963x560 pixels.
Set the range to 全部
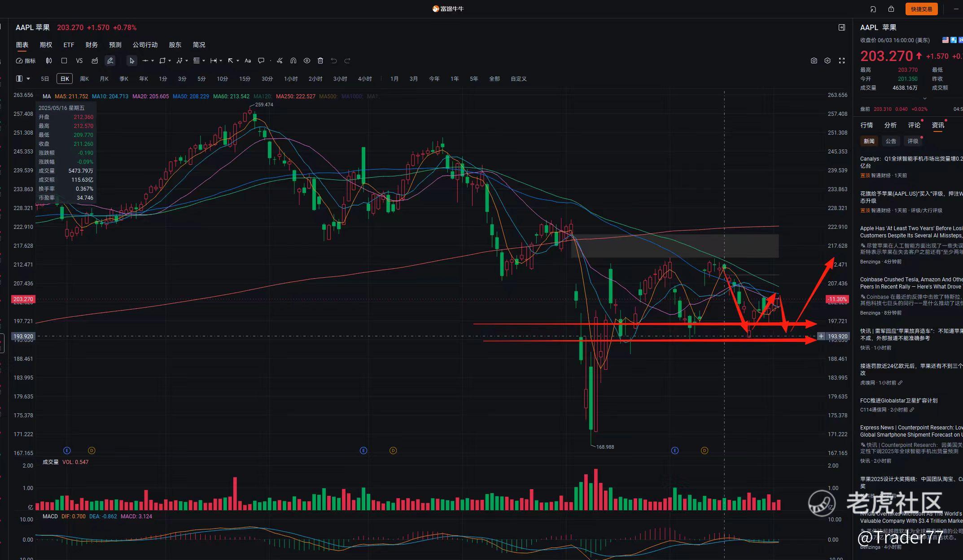tap(495, 79)
